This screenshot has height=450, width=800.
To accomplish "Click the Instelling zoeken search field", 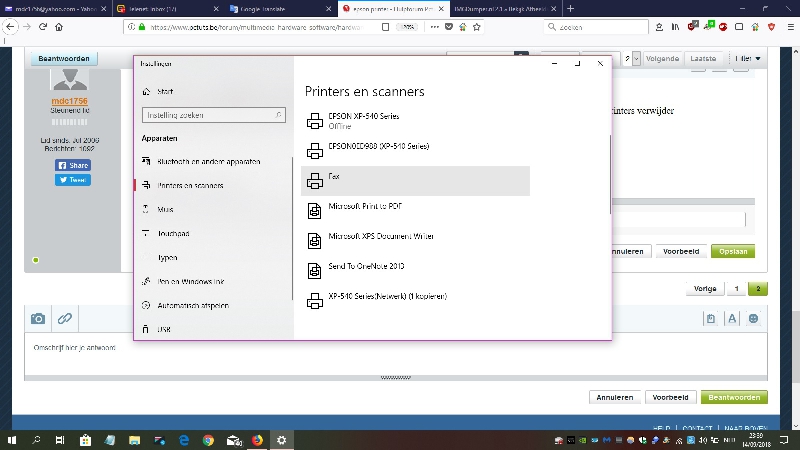I will point(213,115).
